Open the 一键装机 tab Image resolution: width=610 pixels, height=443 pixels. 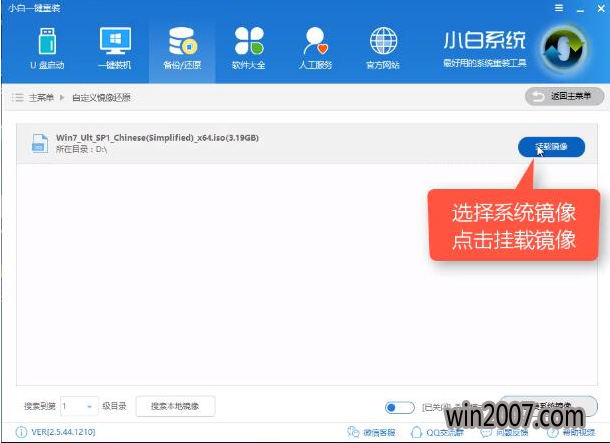(115, 49)
